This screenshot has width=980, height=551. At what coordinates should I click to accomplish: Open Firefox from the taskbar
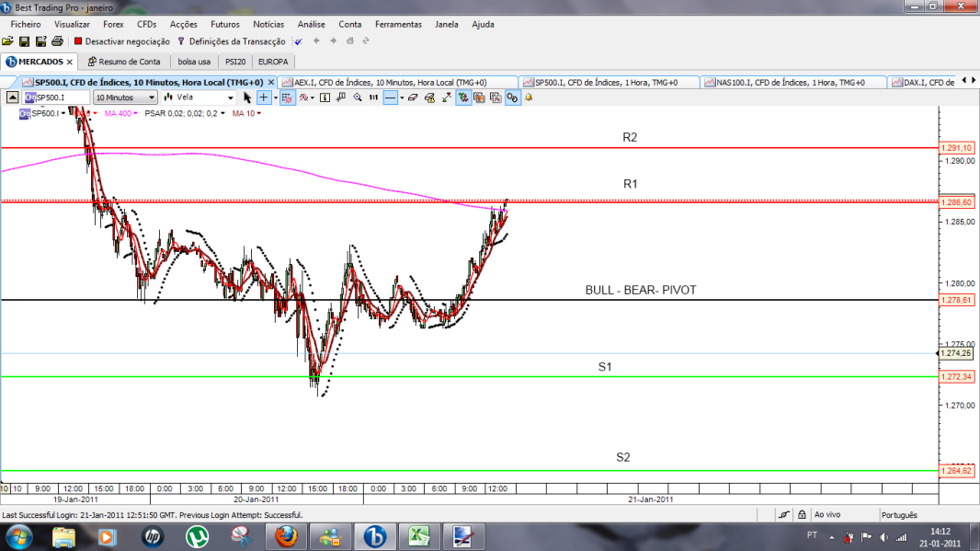[x=286, y=536]
